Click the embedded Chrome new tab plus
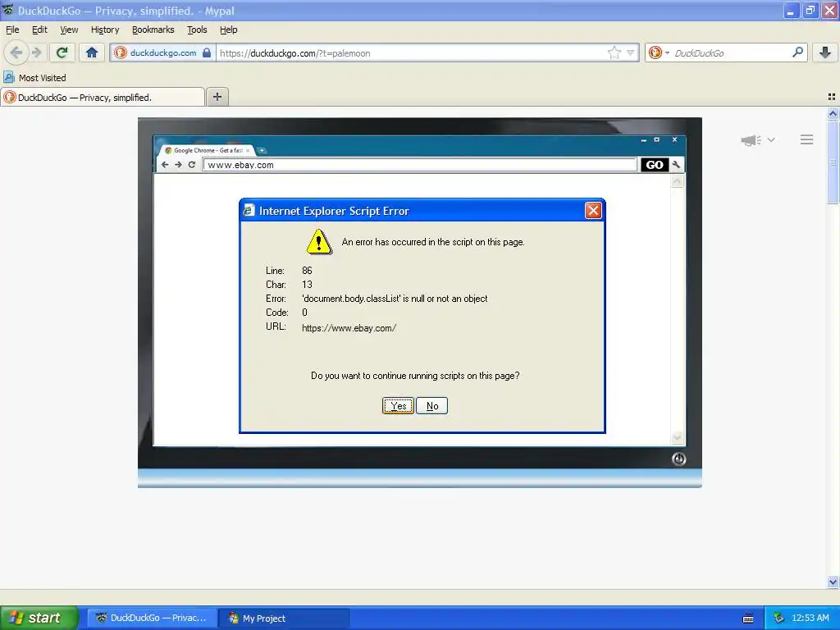 click(262, 151)
